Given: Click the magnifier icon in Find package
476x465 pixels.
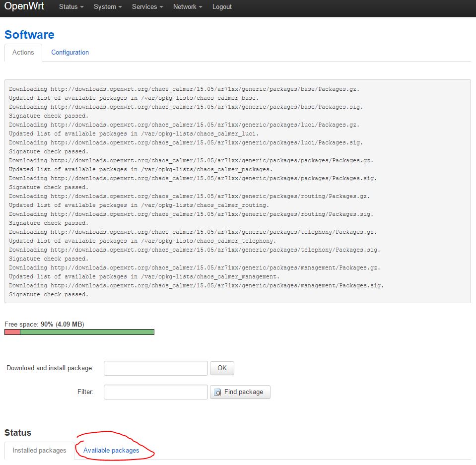Looking at the screenshot, I should click(x=217, y=392).
